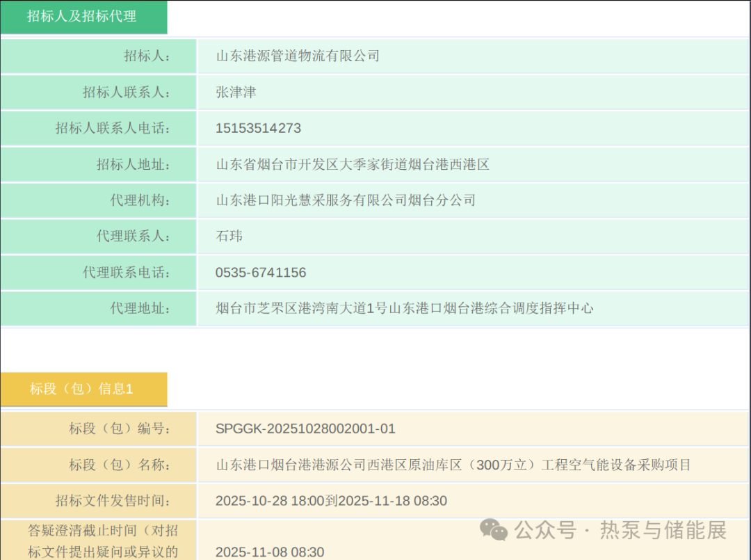Click the 代理地址: label
This screenshot has height=560, width=751.
coord(140,308)
